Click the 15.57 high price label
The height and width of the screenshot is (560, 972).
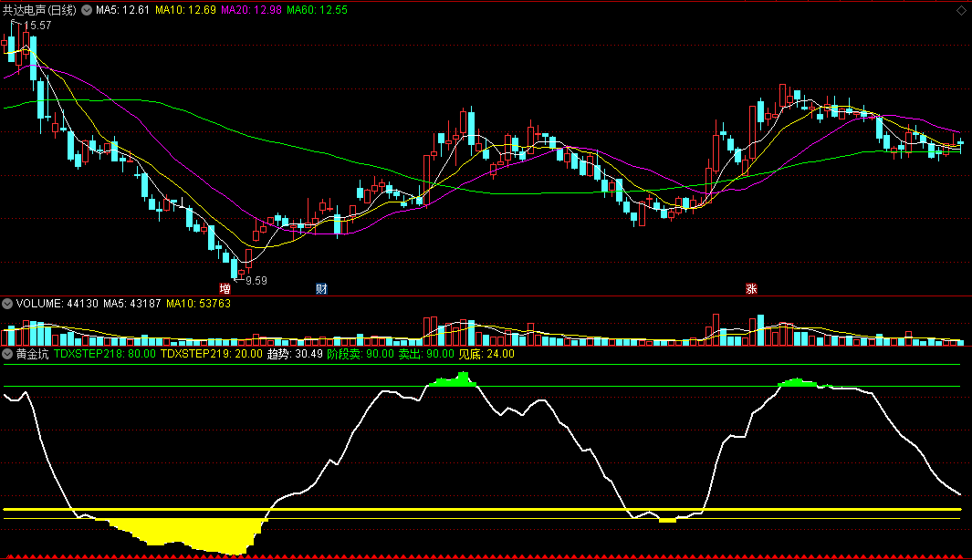37,26
